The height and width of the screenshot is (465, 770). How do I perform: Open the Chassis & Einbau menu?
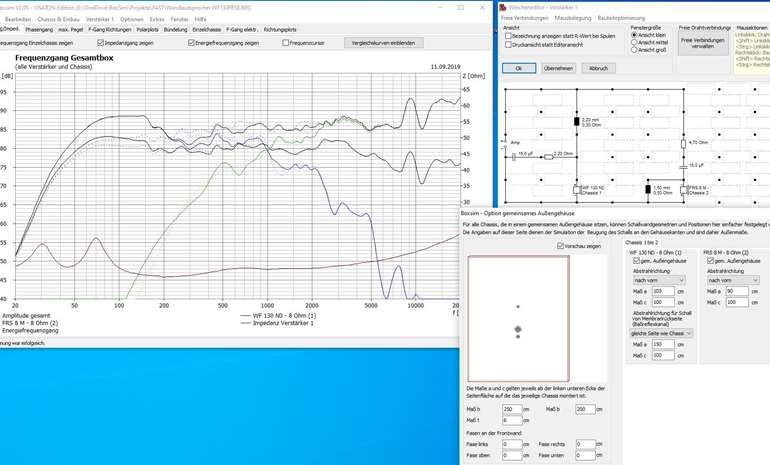[x=59, y=19]
